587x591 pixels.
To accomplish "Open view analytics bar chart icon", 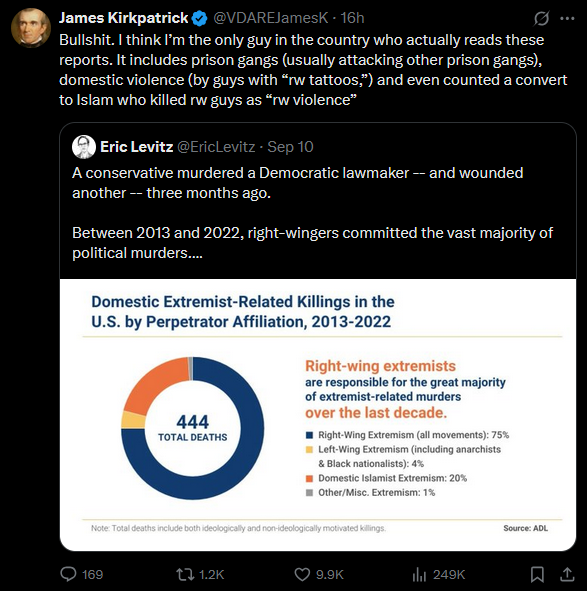I will [x=419, y=574].
